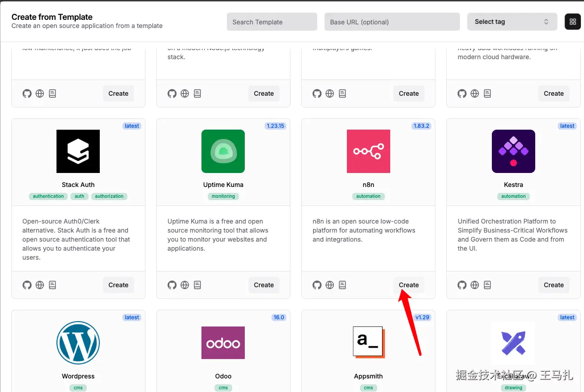The width and height of the screenshot is (584, 392).
Task: Select the 'cms' tag under Wordpress
Action: click(x=78, y=388)
